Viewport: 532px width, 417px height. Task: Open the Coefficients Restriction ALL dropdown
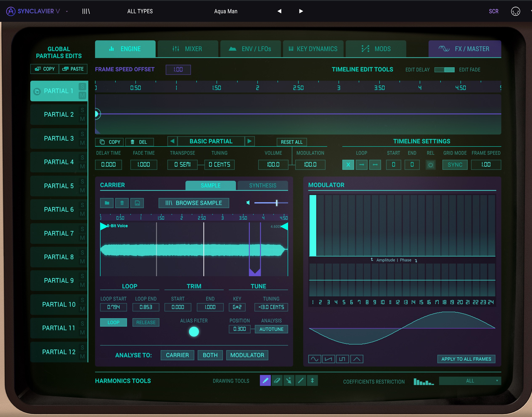[x=470, y=381]
